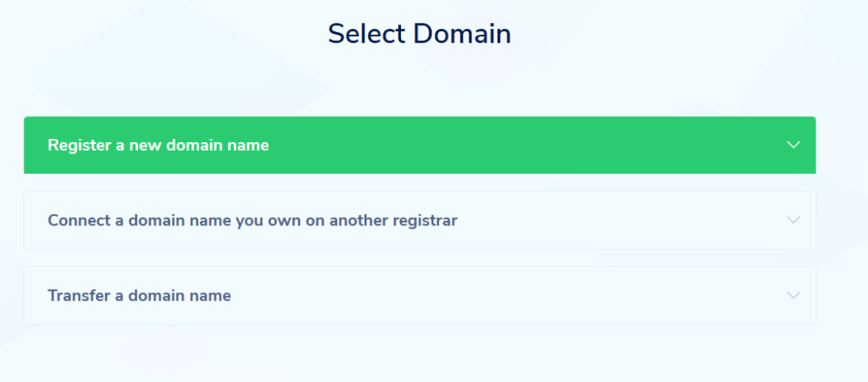Click the chevron on the Connect a domain row
868x382 pixels.
point(793,220)
